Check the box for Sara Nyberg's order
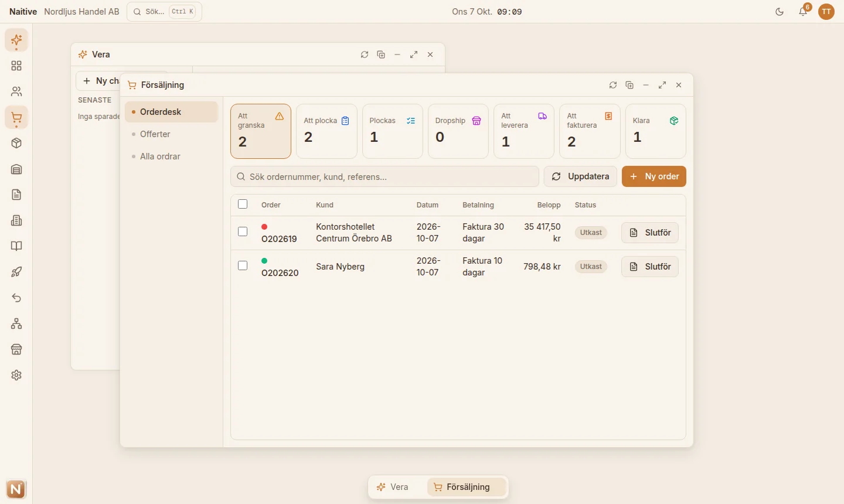This screenshot has width=844, height=504. click(x=243, y=266)
